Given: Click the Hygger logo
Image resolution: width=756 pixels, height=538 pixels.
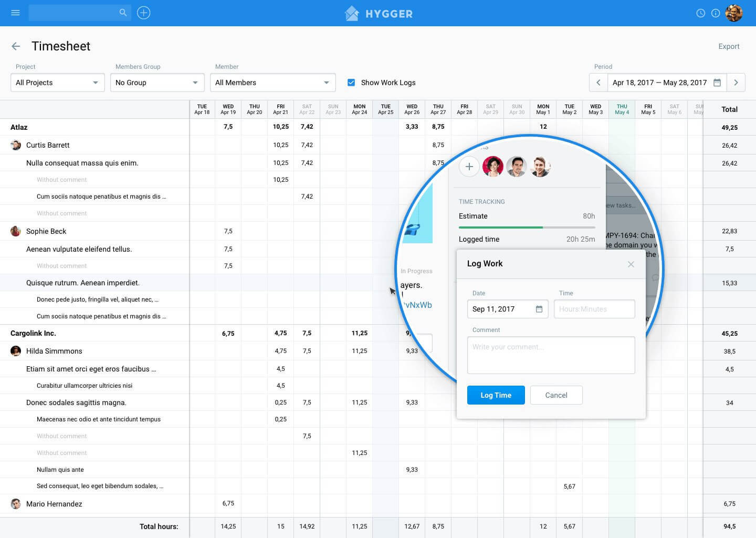Looking at the screenshot, I should click(x=379, y=13).
